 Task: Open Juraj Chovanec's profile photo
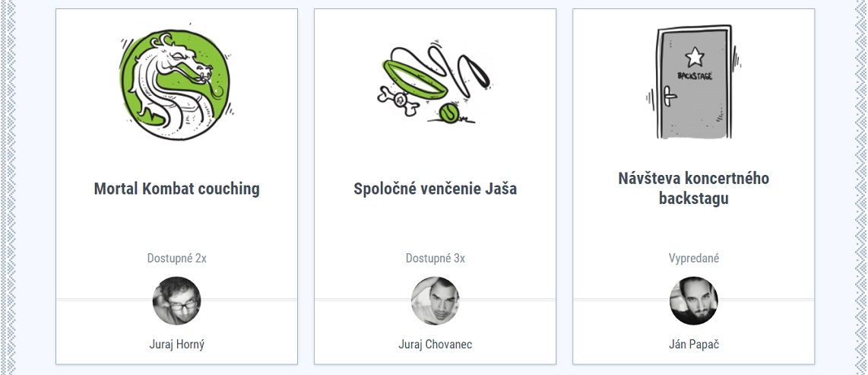pos(435,300)
